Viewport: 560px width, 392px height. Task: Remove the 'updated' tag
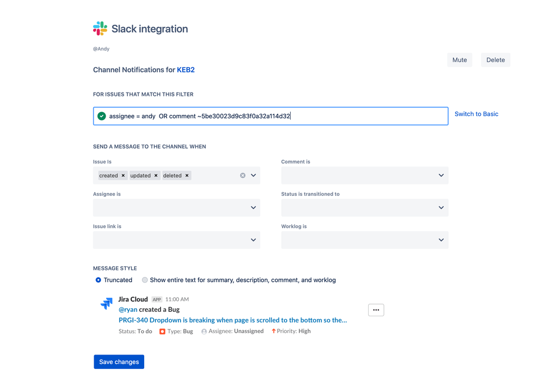pyautogui.click(x=156, y=176)
